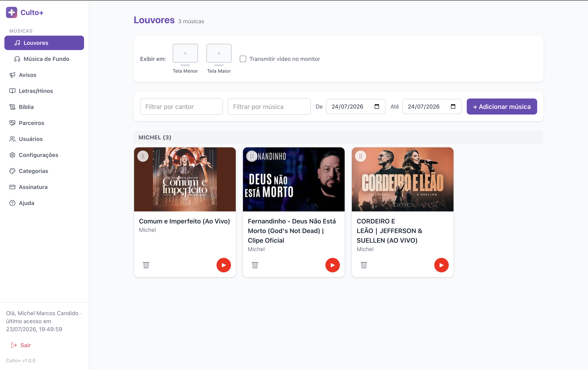Viewport: 588px width, 370px height.
Task: Delete Cordeiro e Leão using trash icon
Action: click(364, 265)
